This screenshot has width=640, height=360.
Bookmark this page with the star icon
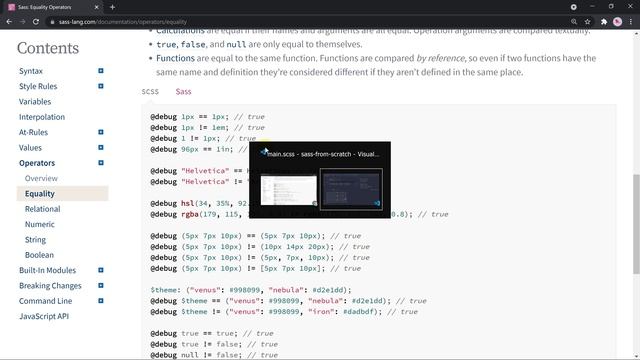click(x=587, y=22)
